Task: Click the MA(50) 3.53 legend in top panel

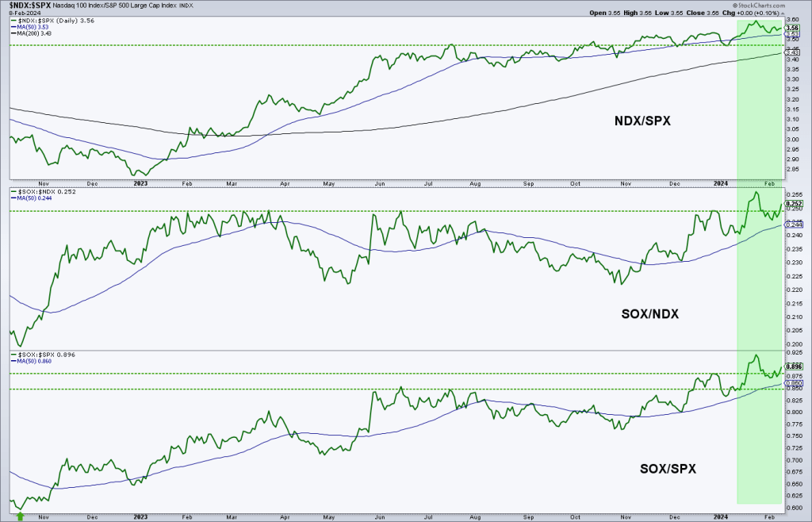Action: pyautogui.click(x=30, y=26)
